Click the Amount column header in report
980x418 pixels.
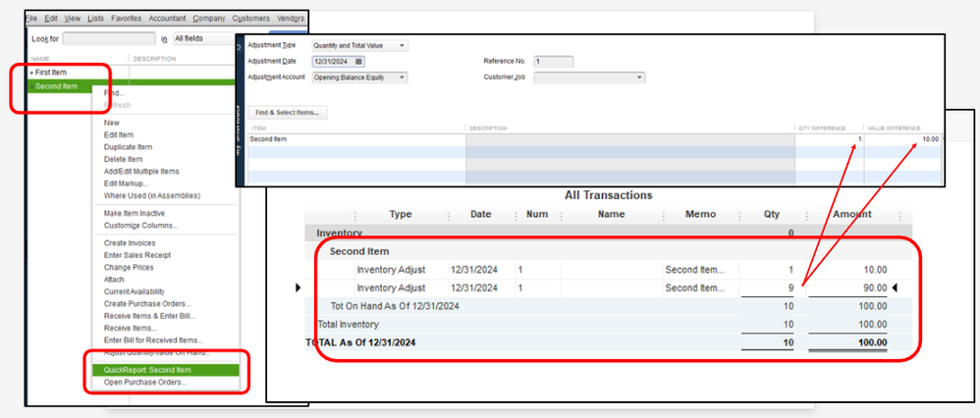[x=852, y=214]
